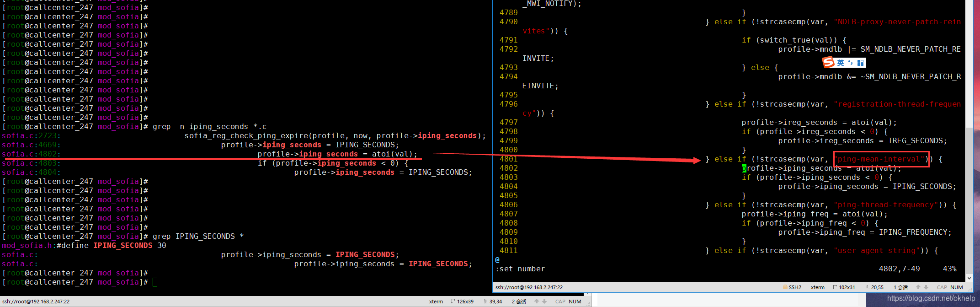Click the 20,55 cursor position indicator
Image resolution: width=980 pixels, height=307 pixels.
[874, 287]
